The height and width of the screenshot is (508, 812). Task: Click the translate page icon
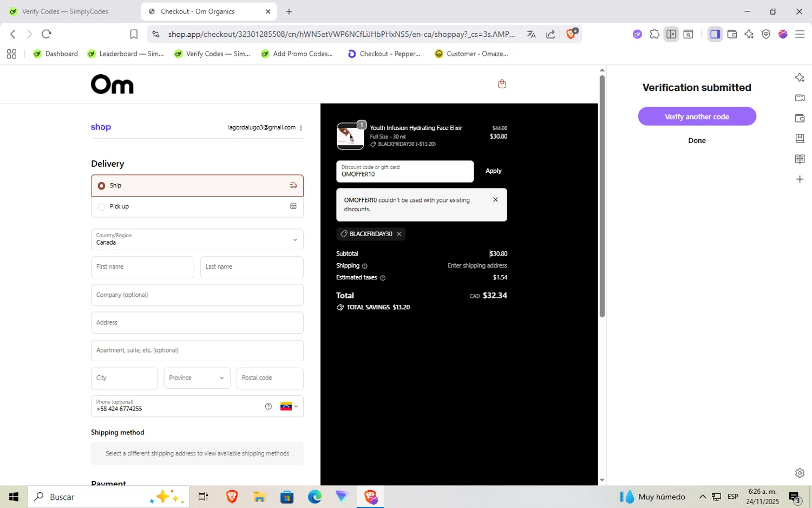[531, 34]
